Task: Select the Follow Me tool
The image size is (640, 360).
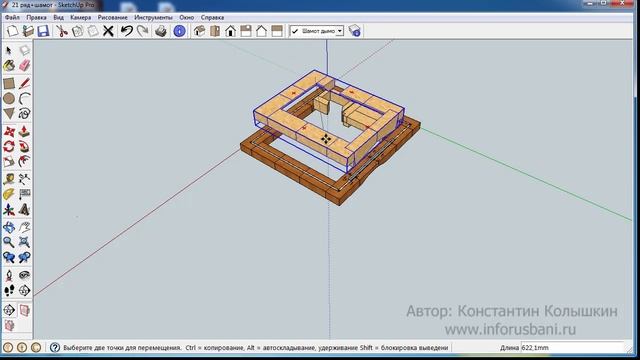Action: click(x=24, y=147)
